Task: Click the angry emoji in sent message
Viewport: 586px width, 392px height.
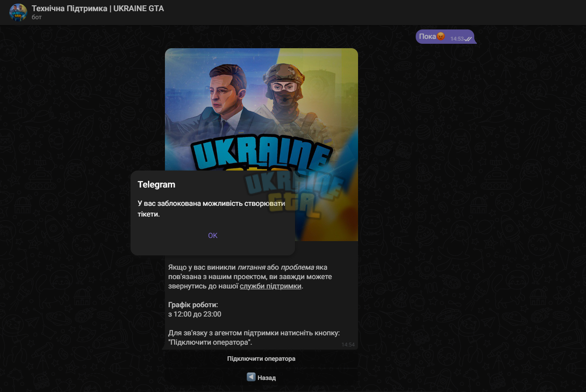Action: click(x=441, y=36)
